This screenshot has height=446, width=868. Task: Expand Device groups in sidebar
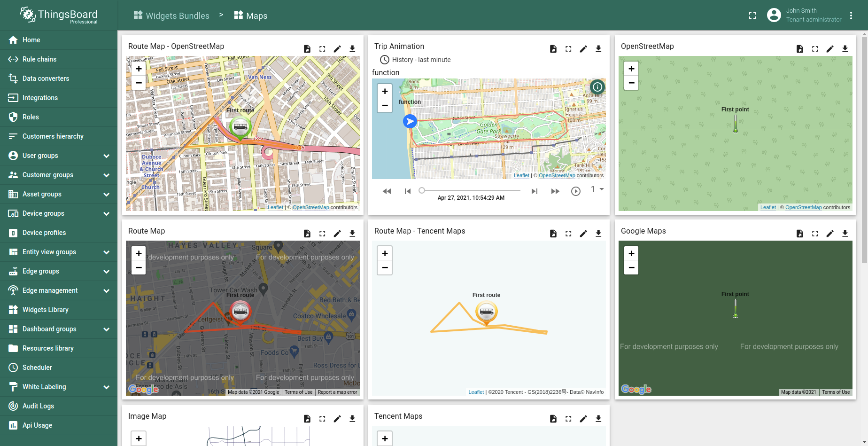pyautogui.click(x=107, y=213)
